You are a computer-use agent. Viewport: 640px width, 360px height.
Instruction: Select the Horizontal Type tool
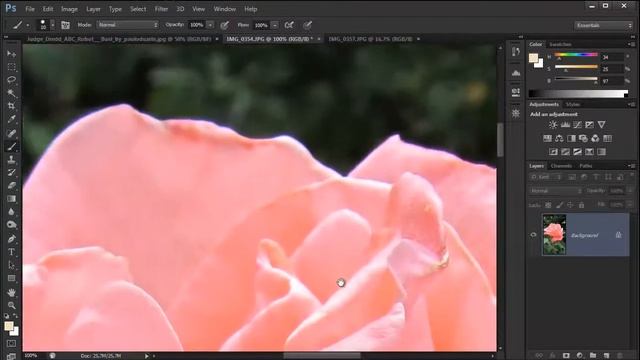click(x=11, y=252)
